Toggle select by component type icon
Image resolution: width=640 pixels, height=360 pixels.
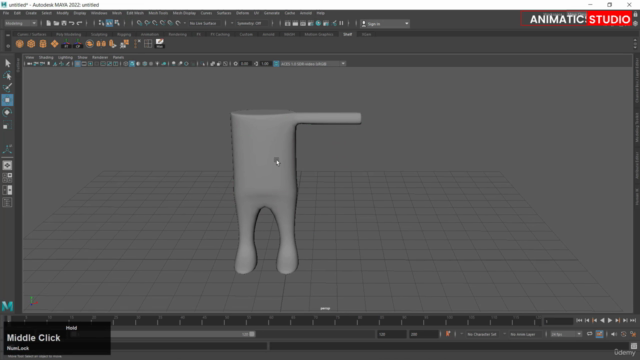pyautogui.click(x=117, y=23)
